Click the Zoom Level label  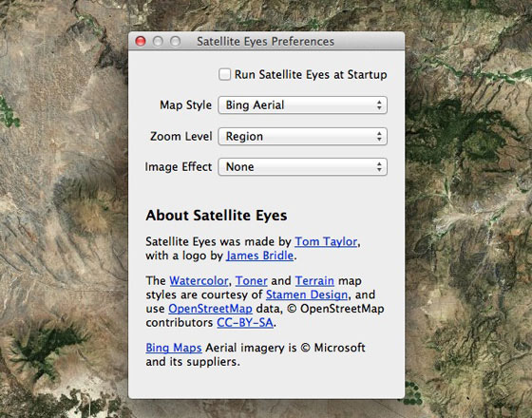(x=181, y=137)
